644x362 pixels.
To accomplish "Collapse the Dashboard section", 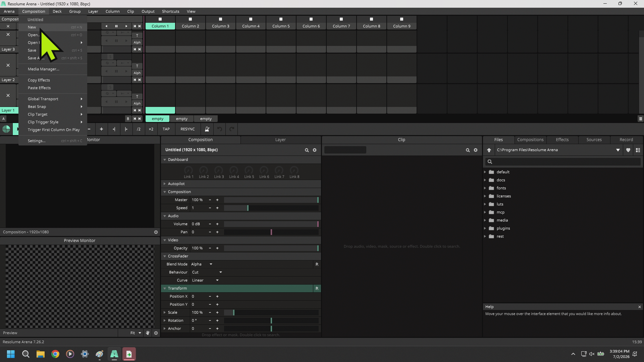I will (x=165, y=160).
